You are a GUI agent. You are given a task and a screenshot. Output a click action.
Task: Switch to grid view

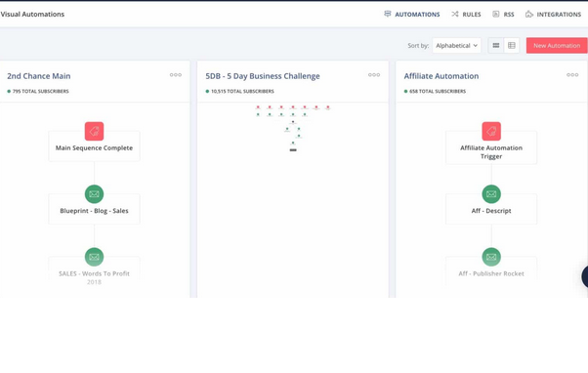496,45
